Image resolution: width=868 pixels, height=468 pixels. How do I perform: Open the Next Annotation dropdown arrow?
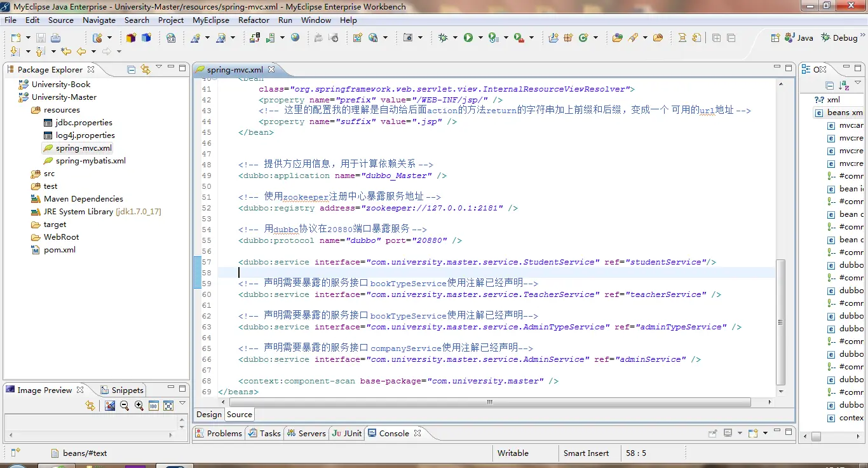pos(27,52)
